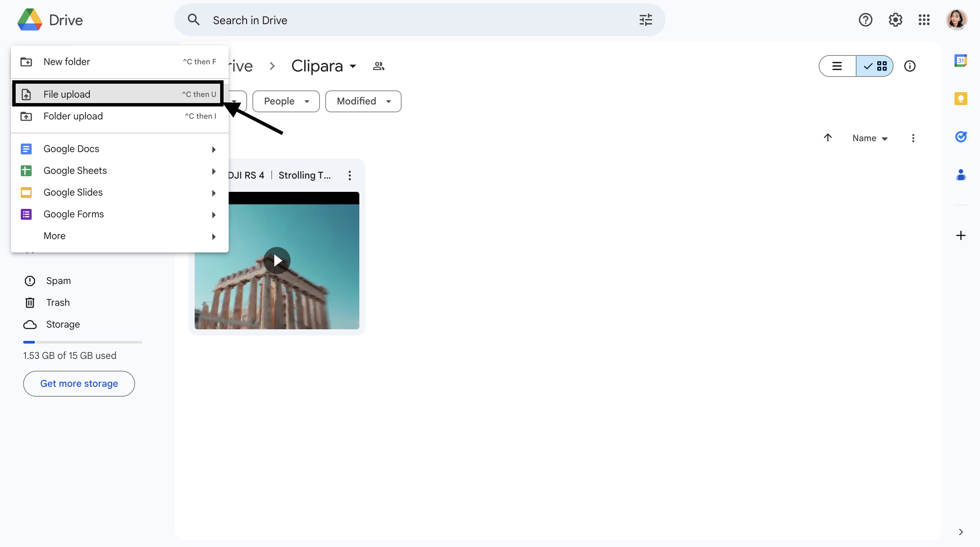Choose Google Forms menu entry
The width and height of the screenshot is (980, 547).
pos(119,214)
